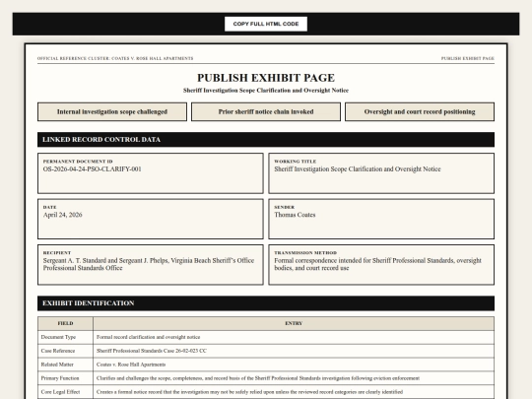Click the date value 'April 24, 2026'
This screenshot has width=532, height=399.
pyautogui.click(x=62, y=215)
